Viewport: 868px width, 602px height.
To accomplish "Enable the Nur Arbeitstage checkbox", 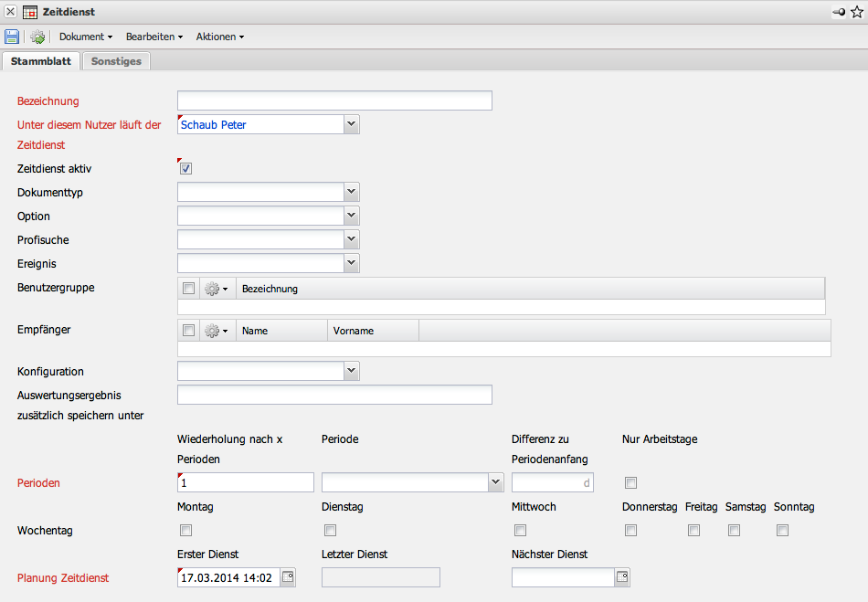I will coord(630,482).
